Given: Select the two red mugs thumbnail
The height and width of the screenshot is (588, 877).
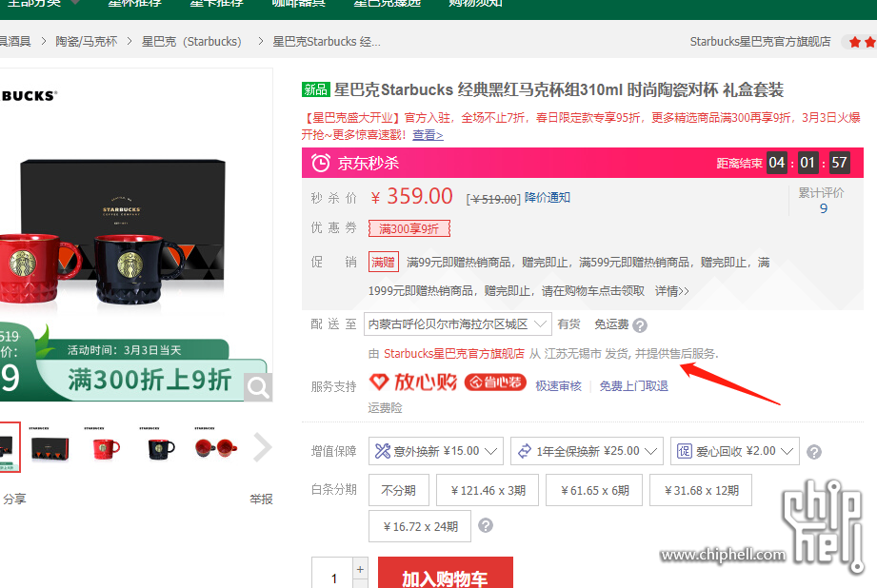Looking at the screenshot, I should pos(216,447).
